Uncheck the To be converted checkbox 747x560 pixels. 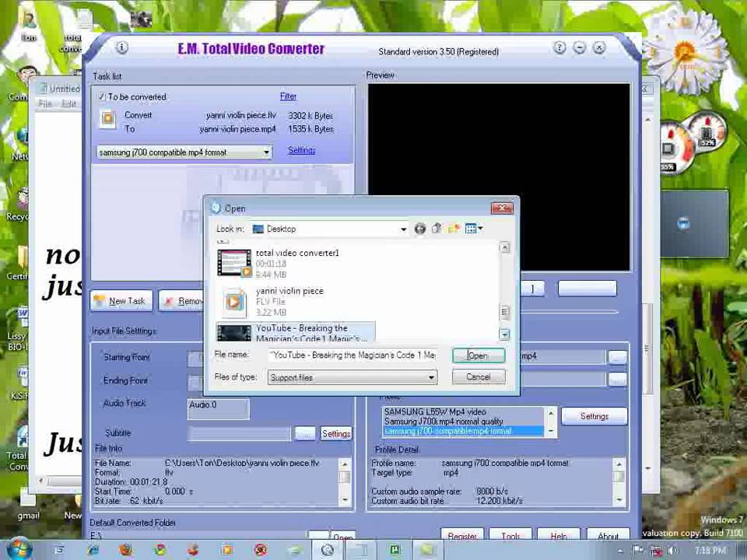click(101, 96)
